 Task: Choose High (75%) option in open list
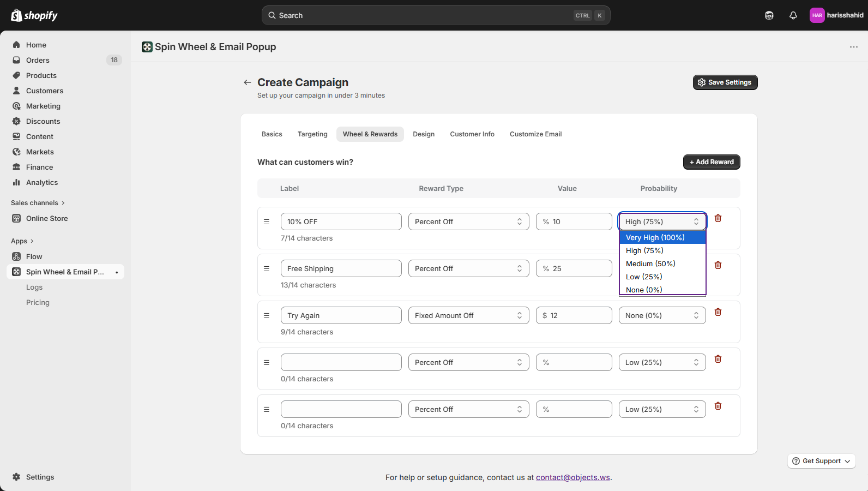pos(662,250)
